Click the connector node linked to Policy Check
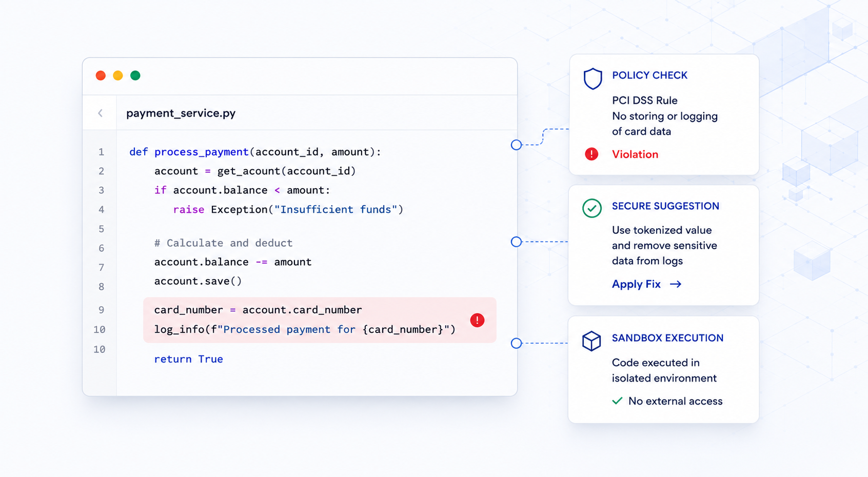868x477 pixels. [x=516, y=145]
